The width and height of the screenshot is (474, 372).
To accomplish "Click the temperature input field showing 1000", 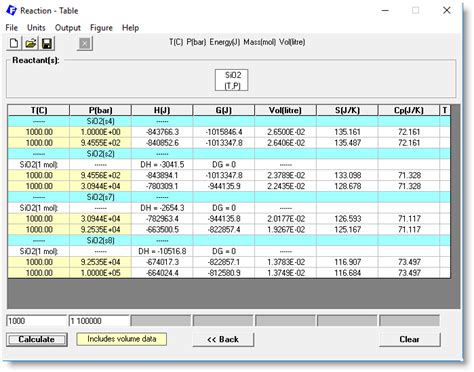I will tap(36, 321).
